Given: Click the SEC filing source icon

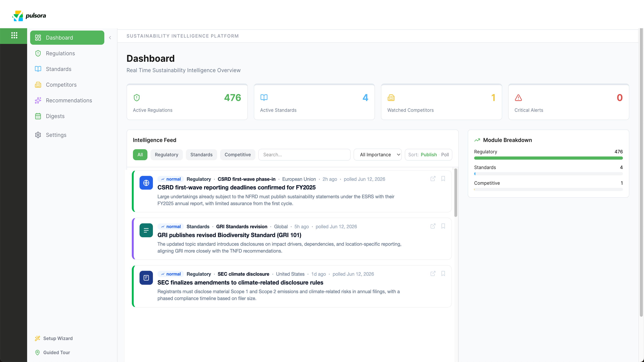Looking at the screenshot, I should [x=146, y=278].
